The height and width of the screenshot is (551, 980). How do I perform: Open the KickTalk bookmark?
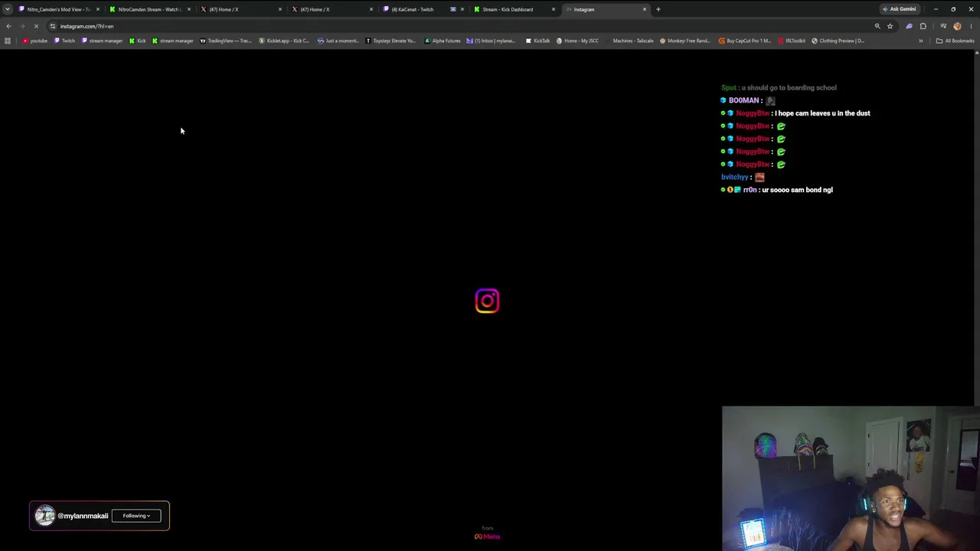click(537, 41)
